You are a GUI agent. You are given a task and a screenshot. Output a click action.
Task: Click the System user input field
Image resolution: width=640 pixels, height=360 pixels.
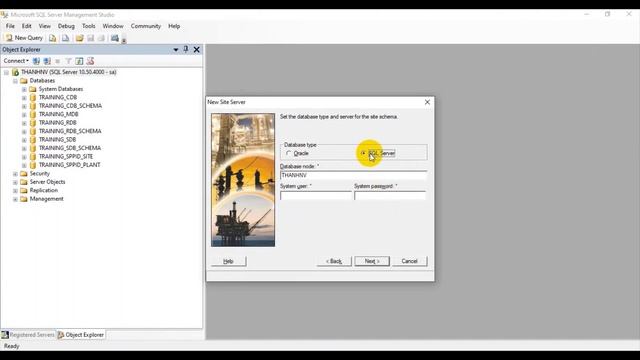[x=316, y=196]
